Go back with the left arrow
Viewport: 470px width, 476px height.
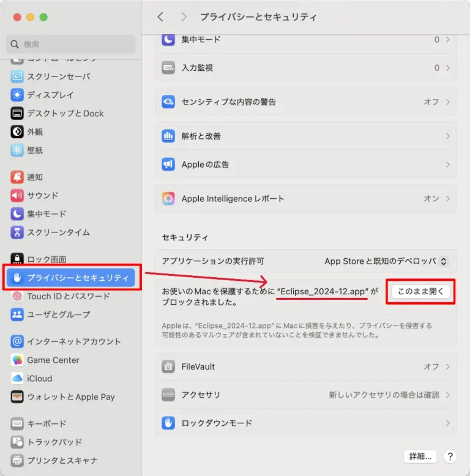point(160,17)
